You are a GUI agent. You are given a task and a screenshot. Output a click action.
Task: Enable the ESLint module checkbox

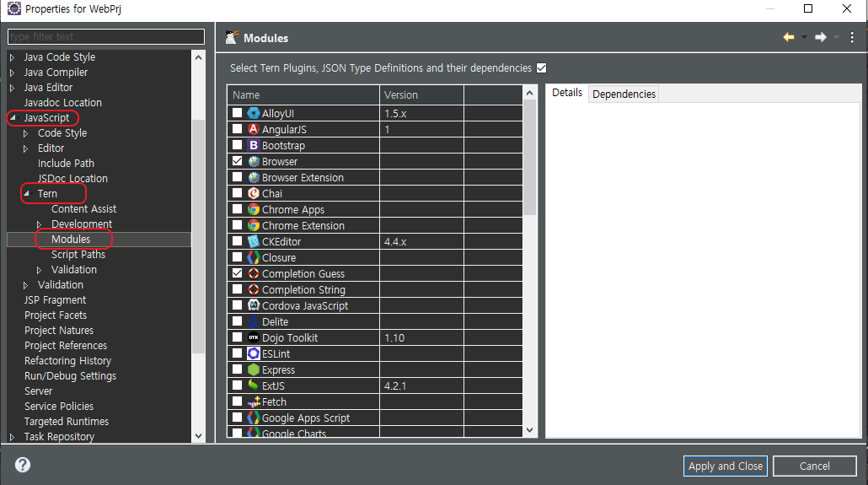(237, 353)
